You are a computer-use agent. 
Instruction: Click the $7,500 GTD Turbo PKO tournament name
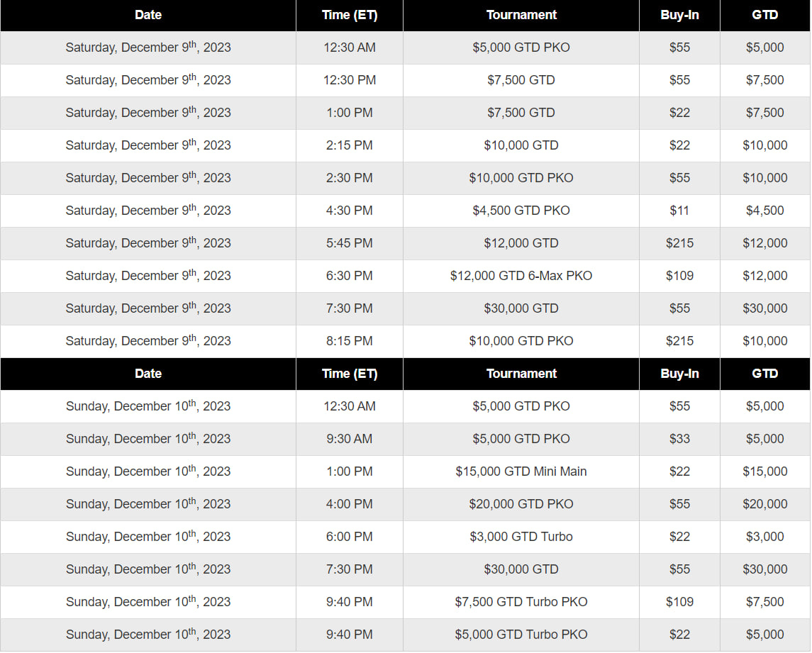[521, 602]
